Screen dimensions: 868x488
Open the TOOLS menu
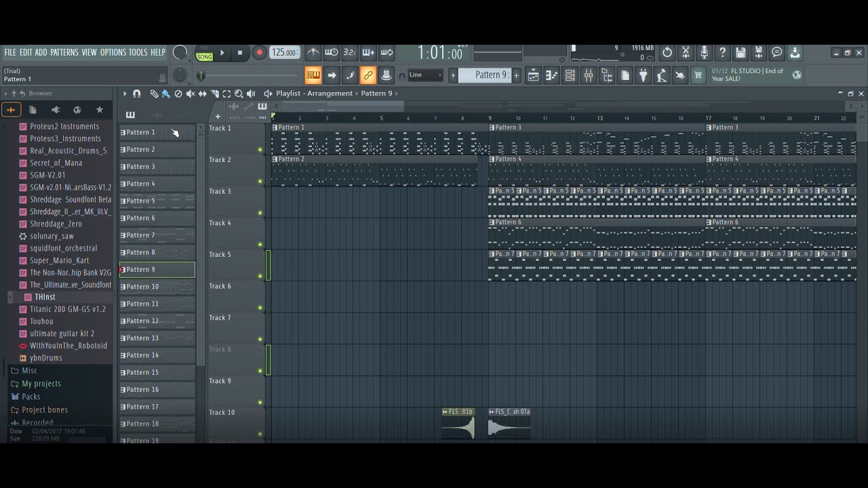[x=138, y=52]
